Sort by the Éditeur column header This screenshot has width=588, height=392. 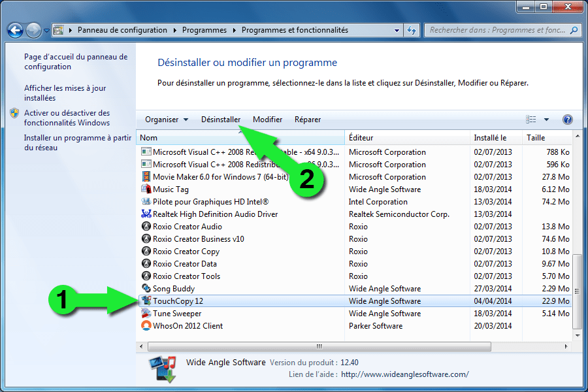pos(407,138)
